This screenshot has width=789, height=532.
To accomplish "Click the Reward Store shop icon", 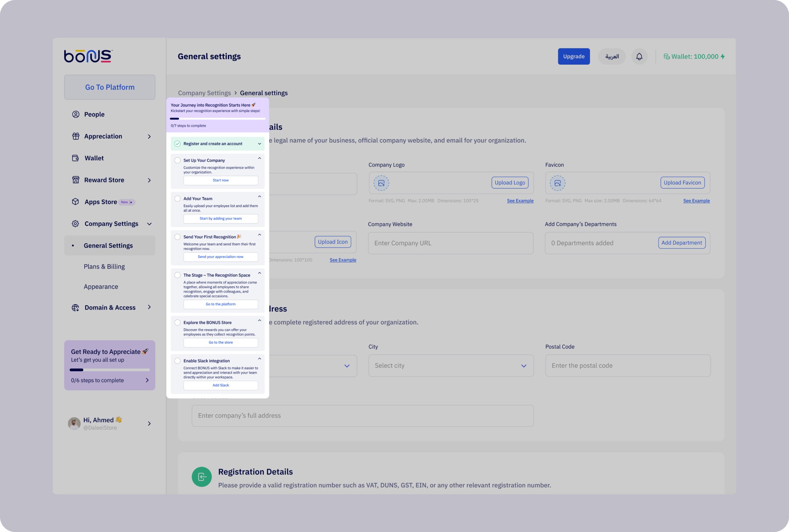I will tap(76, 180).
